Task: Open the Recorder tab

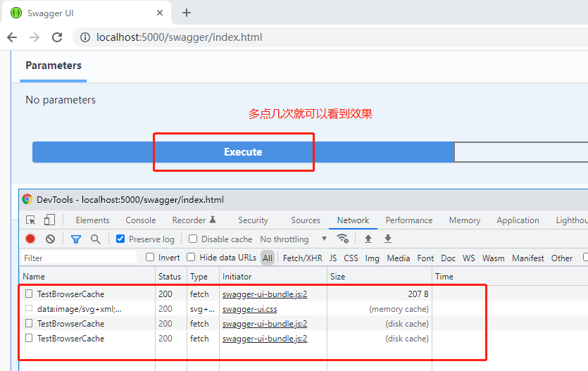Action: point(189,220)
